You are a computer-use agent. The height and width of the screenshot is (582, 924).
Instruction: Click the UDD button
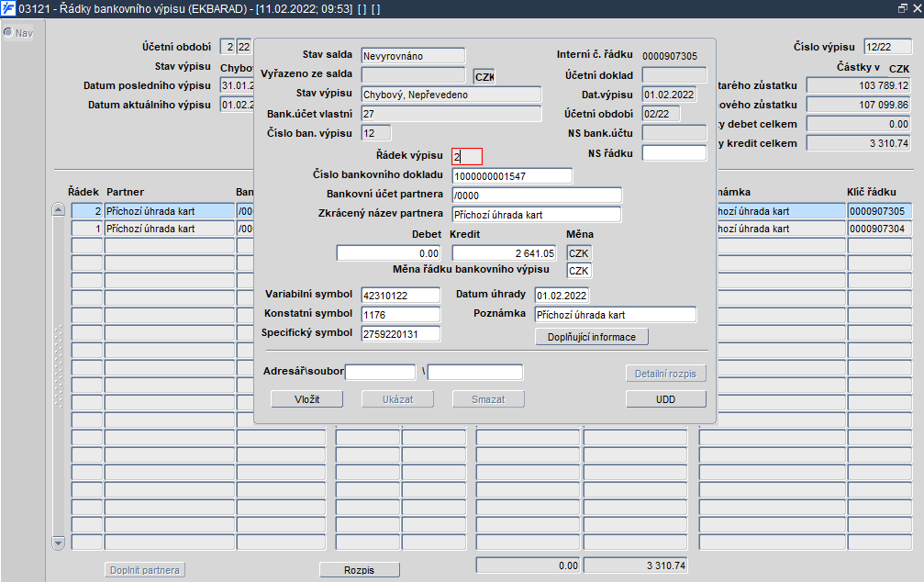[x=666, y=399]
